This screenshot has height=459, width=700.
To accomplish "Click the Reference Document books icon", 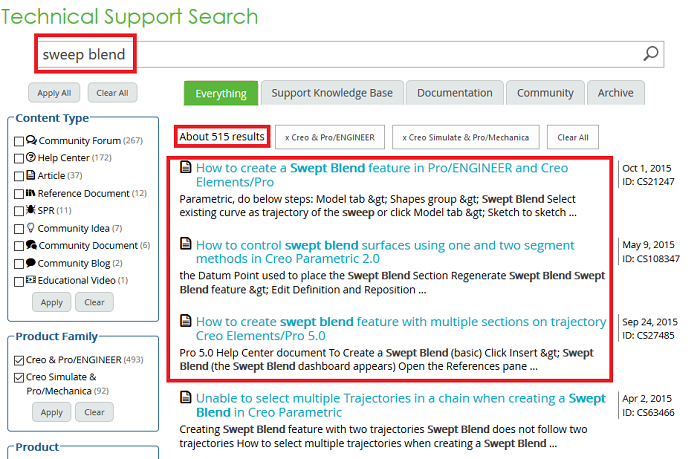I will click(30, 193).
